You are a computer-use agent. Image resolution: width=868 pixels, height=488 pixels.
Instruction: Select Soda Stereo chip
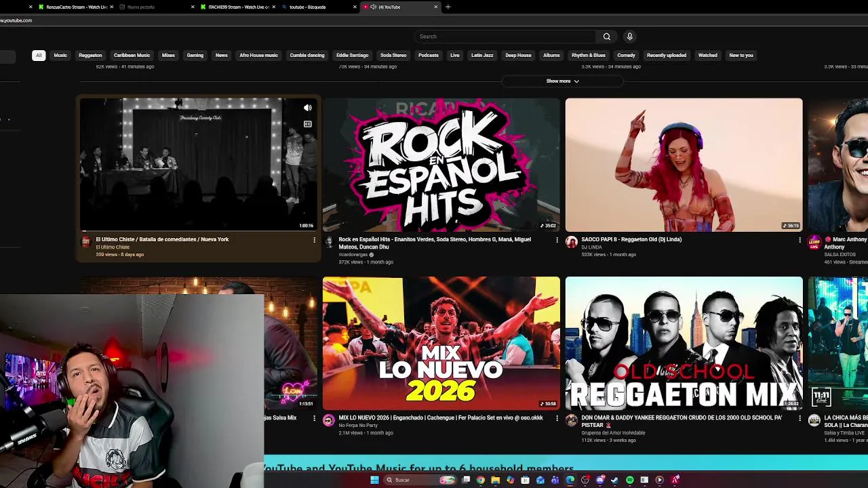coord(393,56)
